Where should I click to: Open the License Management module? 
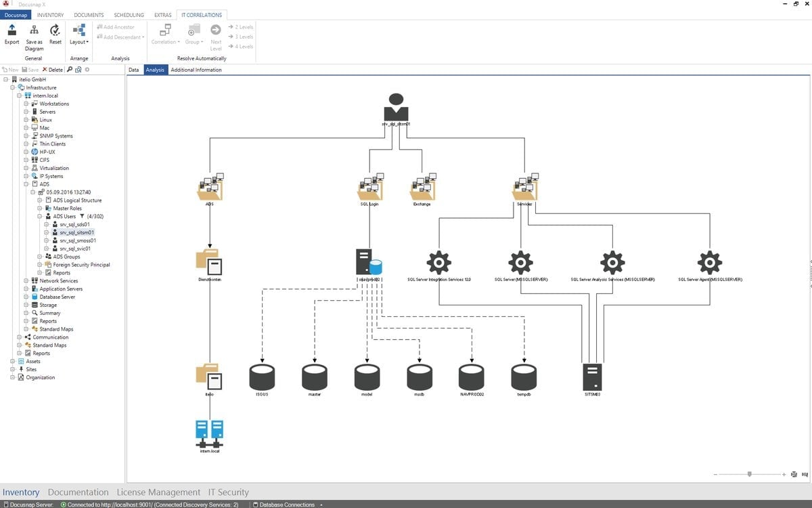point(158,492)
